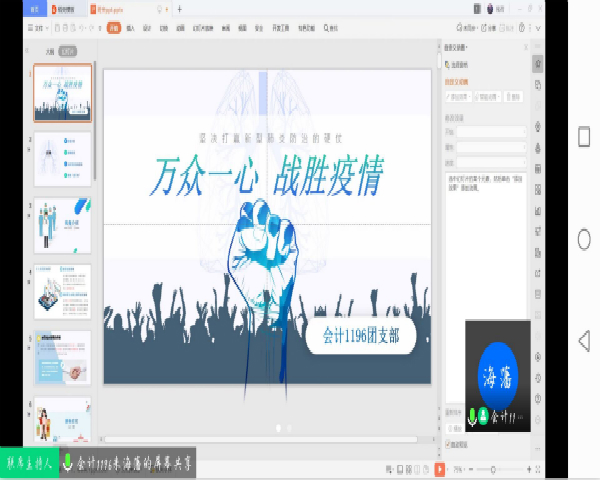The image size is (600, 480).
Task: Click the zoom out minus icon
Action: pyautogui.click(x=471, y=469)
